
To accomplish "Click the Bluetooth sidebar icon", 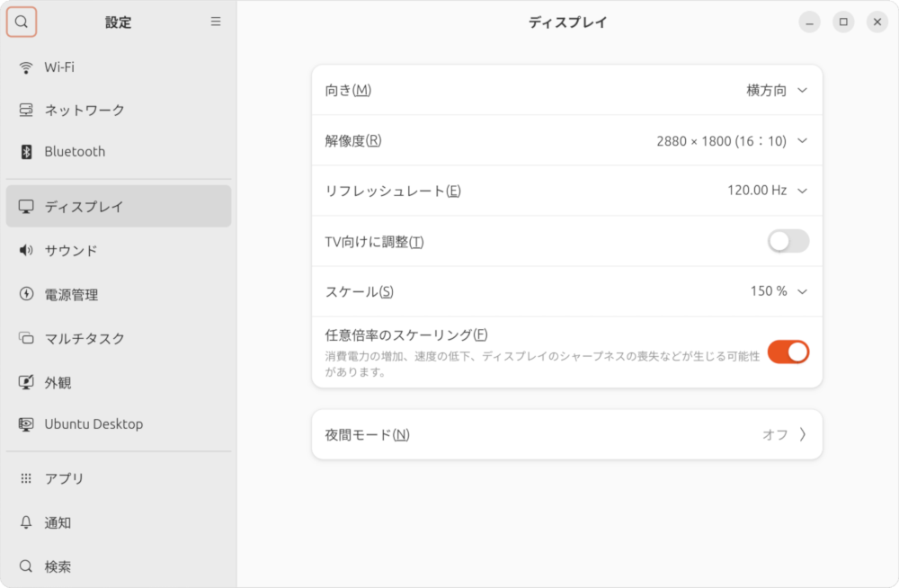I will click(x=24, y=151).
